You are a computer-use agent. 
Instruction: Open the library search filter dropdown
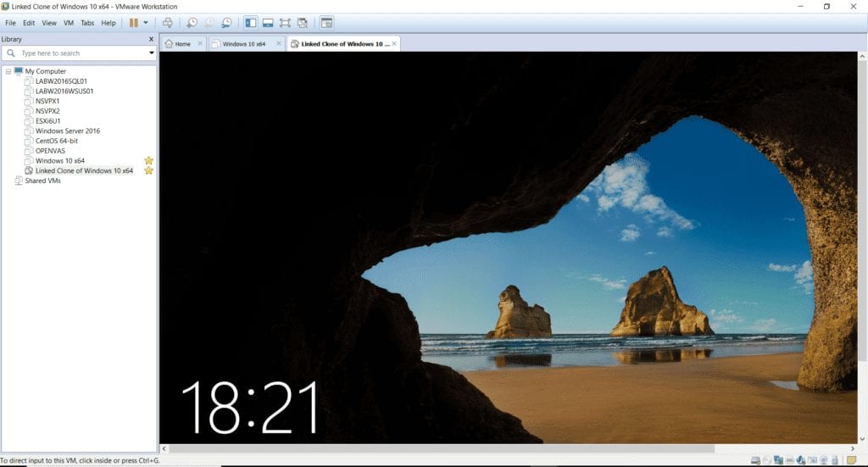point(151,53)
